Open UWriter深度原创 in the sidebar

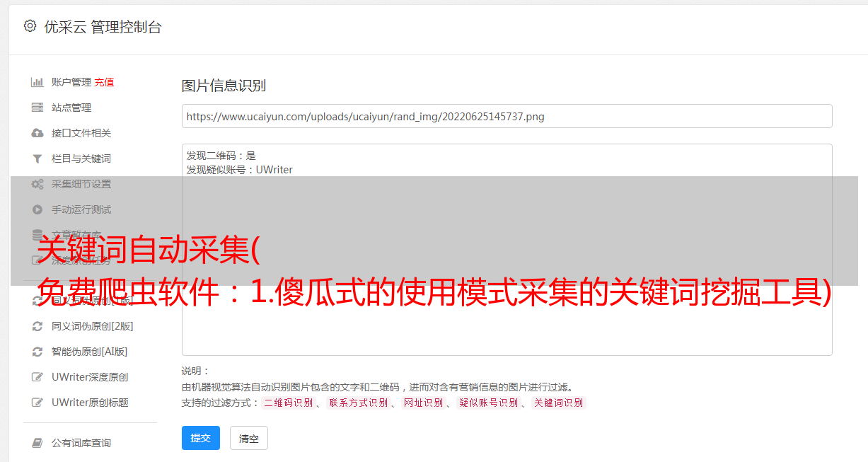[x=90, y=377]
